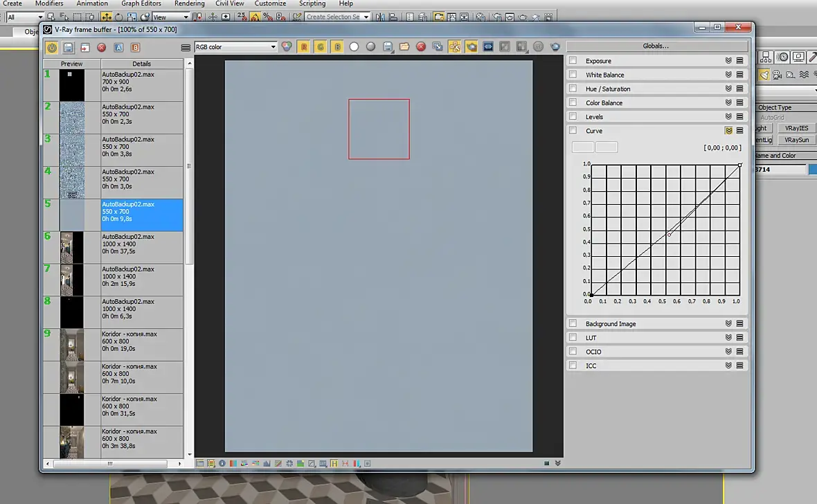Select the middle curve control point
The width and height of the screenshot is (817, 504).
click(x=670, y=235)
